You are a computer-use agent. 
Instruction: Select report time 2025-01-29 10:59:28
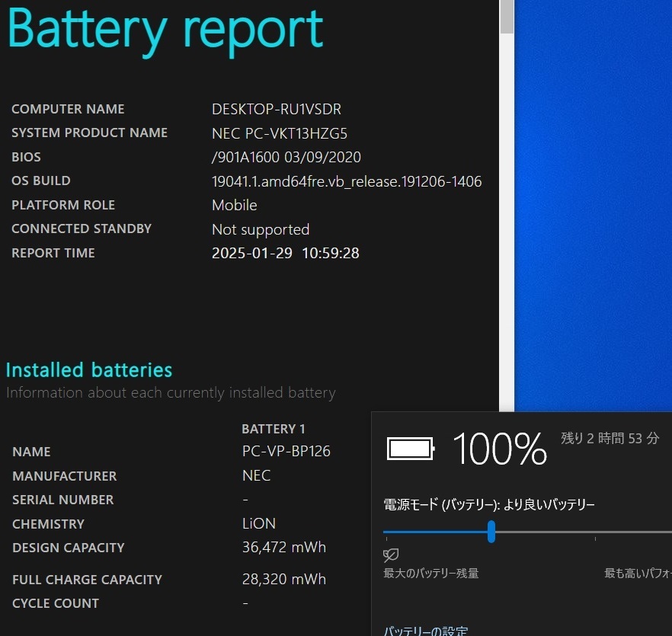point(286,254)
